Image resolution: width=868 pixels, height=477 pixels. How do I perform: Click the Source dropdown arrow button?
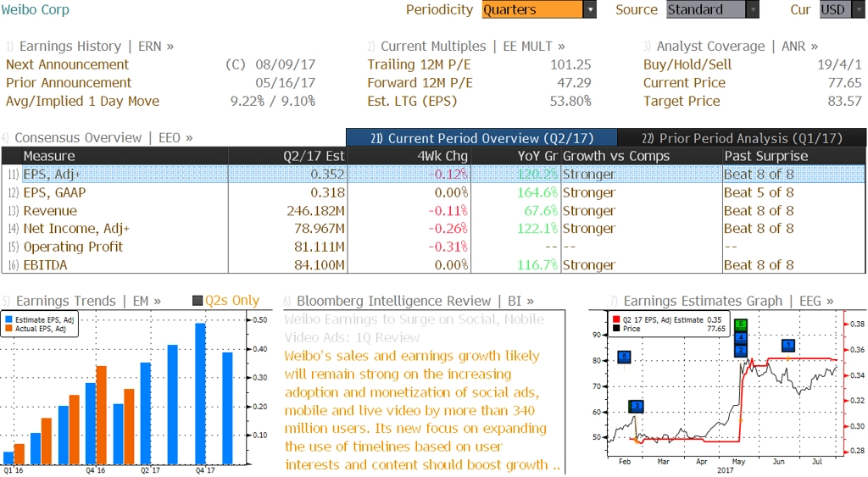pos(753,9)
